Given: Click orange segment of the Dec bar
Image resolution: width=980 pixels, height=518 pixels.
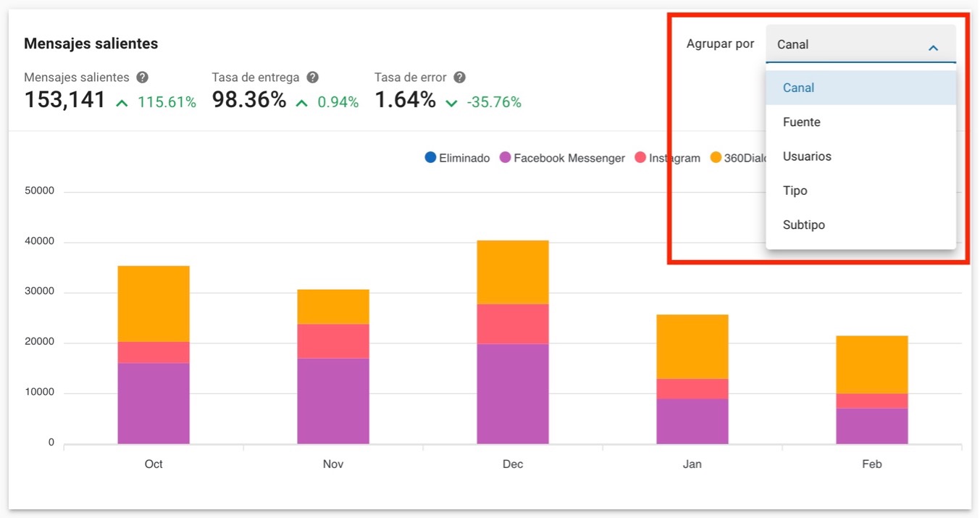Looking at the screenshot, I should pyautogui.click(x=512, y=272).
